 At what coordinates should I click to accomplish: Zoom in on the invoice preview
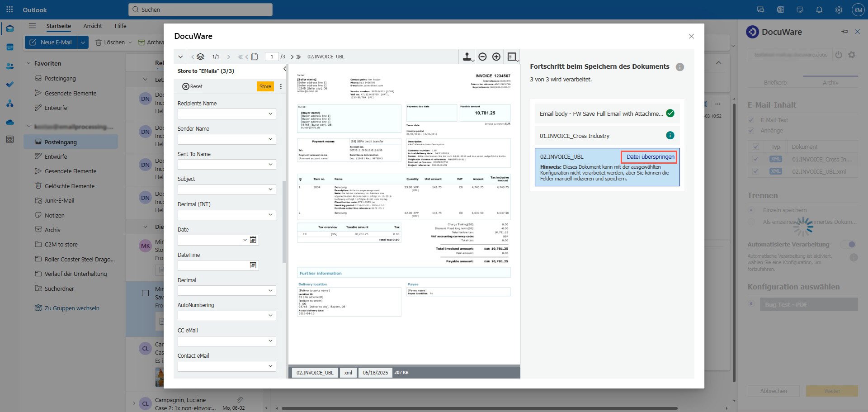pos(496,57)
